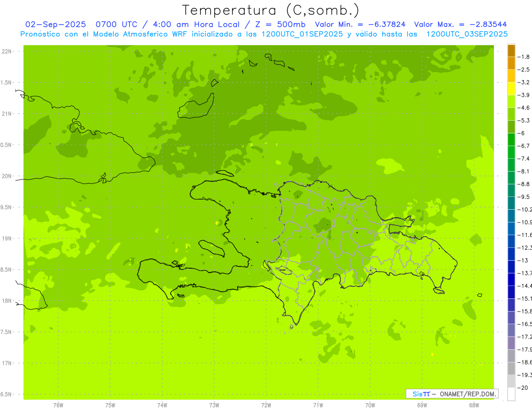Image resolution: width=532 pixels, height=411 pixels.
Task: Click the '69W' longitude axis label
Action: tap(422, 405)
